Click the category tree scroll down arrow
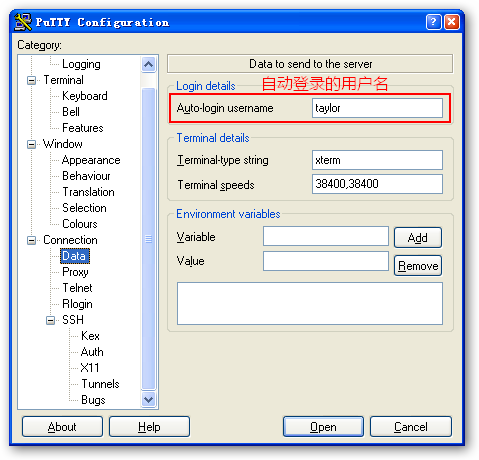 click(148, 399)
